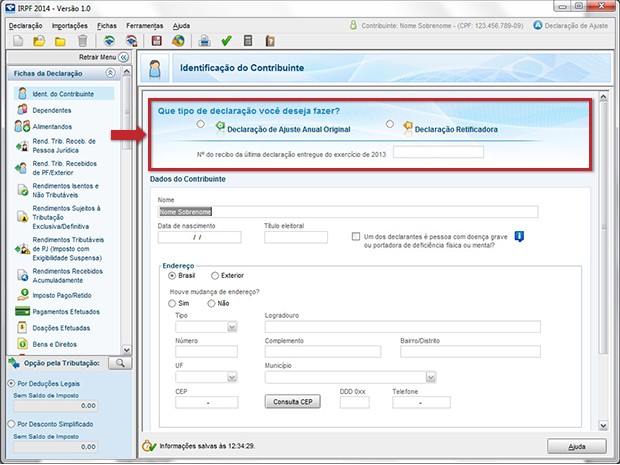This screenshot has width=620, height=465.
Task: Click the Doações Efetuadas icon
Action: point(23,327)
